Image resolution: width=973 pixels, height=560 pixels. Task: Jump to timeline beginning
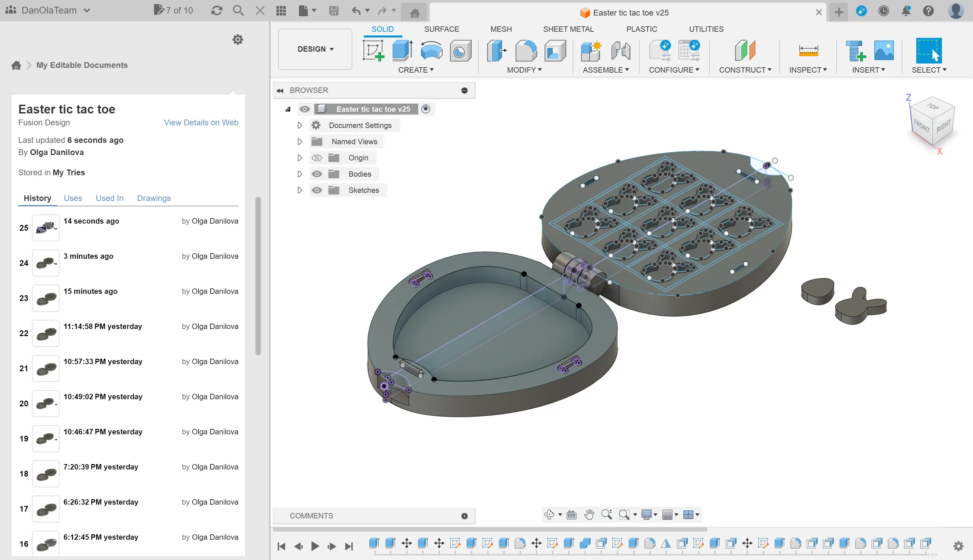tap(281, 546)
